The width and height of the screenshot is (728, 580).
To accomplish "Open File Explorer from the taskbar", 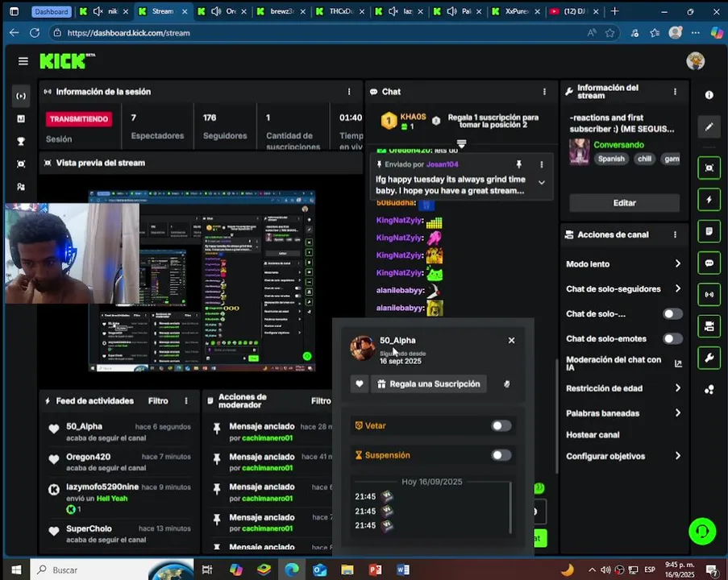I will pyautogui.click(x=347, y=570).
